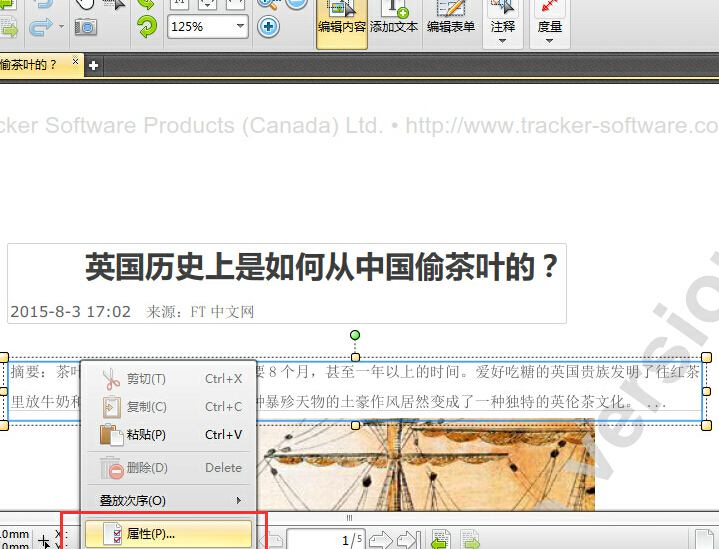The height and width of the screenshot is (549, 719).
Task: Click the page layout icon in status bar
Action: point(703,539)
